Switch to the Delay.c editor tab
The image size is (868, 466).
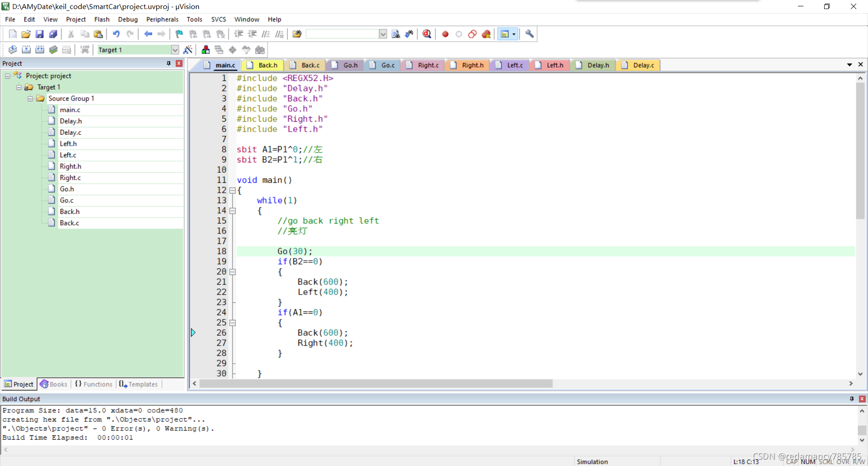pyautogui.click(x=638, y=65)
